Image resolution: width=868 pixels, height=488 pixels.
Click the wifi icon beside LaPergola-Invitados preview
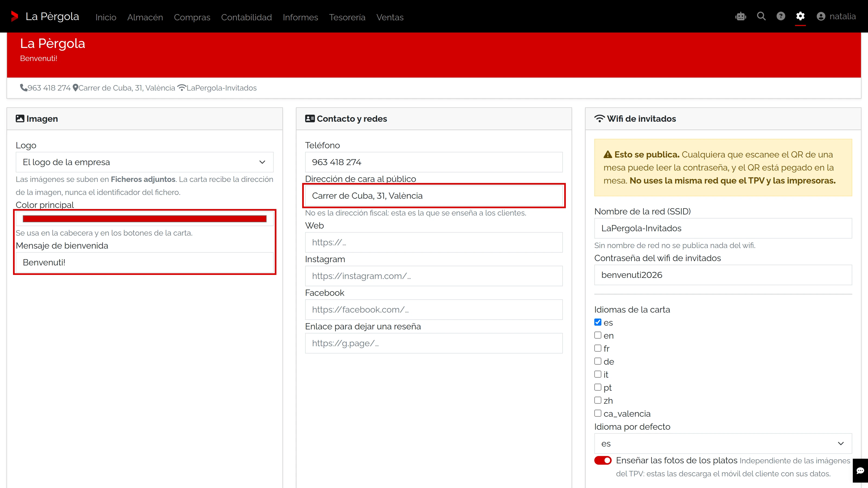pyautogui.click(x=182, y=88)
